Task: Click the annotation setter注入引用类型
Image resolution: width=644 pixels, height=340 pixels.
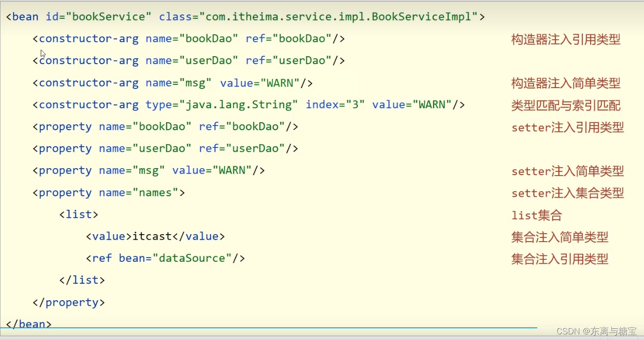Action: pos(568,127)
